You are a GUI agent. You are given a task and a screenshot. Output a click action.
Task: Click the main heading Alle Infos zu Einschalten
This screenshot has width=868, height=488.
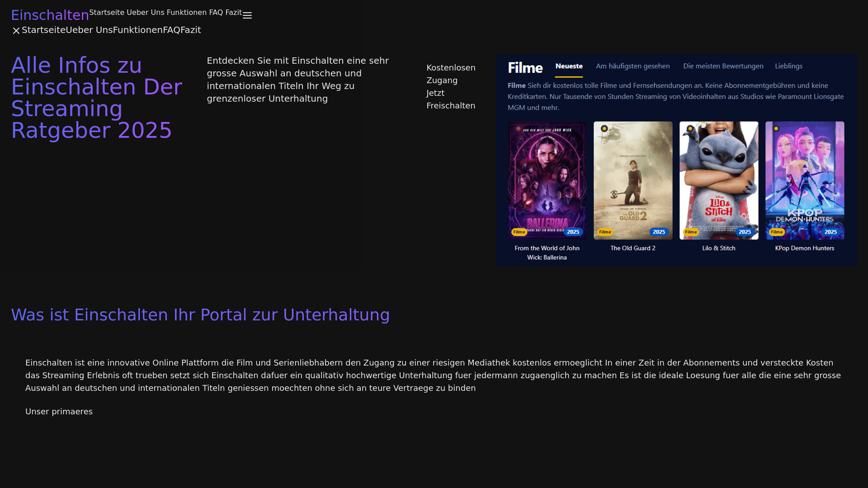point(98,98)
